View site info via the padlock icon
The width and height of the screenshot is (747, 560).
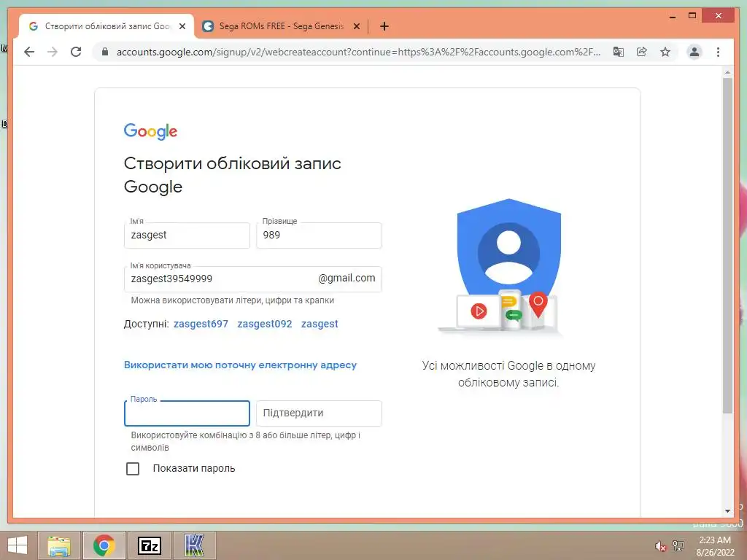[105, 52]
